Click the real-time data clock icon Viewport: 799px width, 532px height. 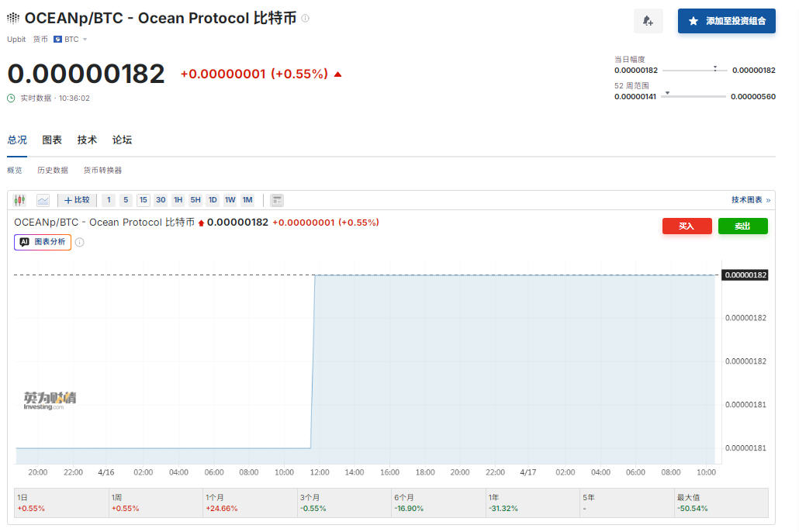click(x=11, y=98)
